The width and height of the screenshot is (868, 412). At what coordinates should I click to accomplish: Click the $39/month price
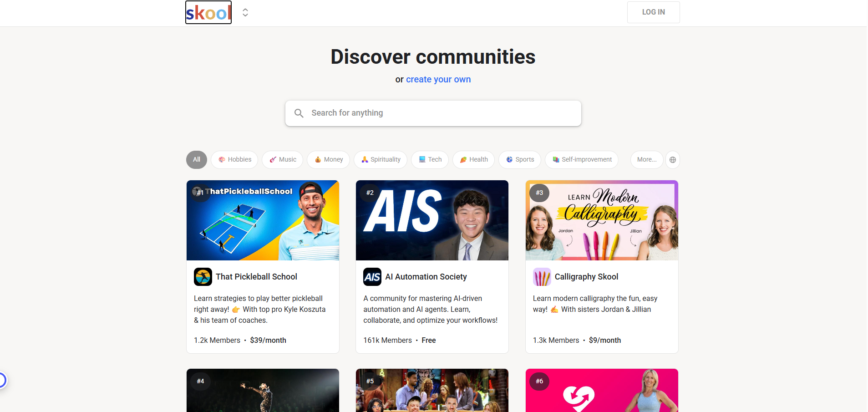click(268, 341)
